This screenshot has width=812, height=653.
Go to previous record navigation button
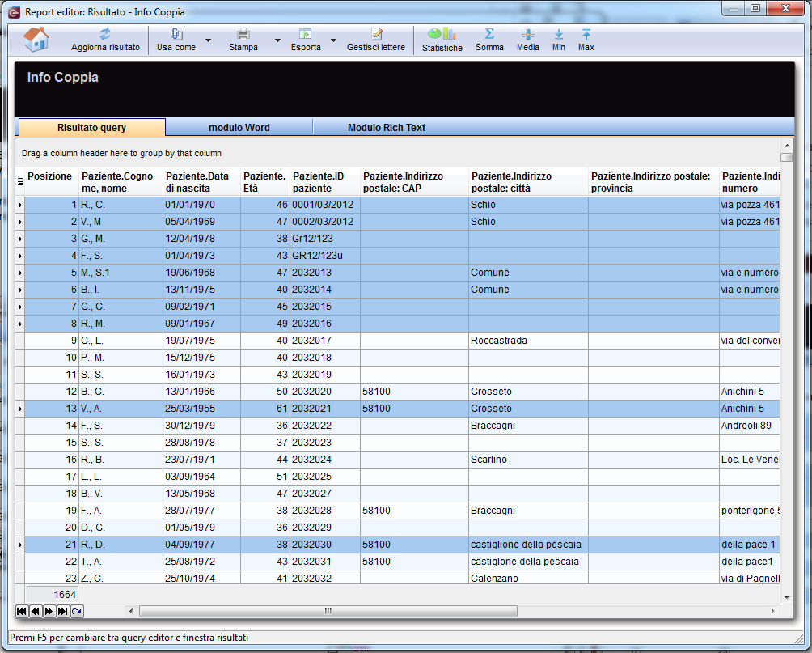pos(36,612)
